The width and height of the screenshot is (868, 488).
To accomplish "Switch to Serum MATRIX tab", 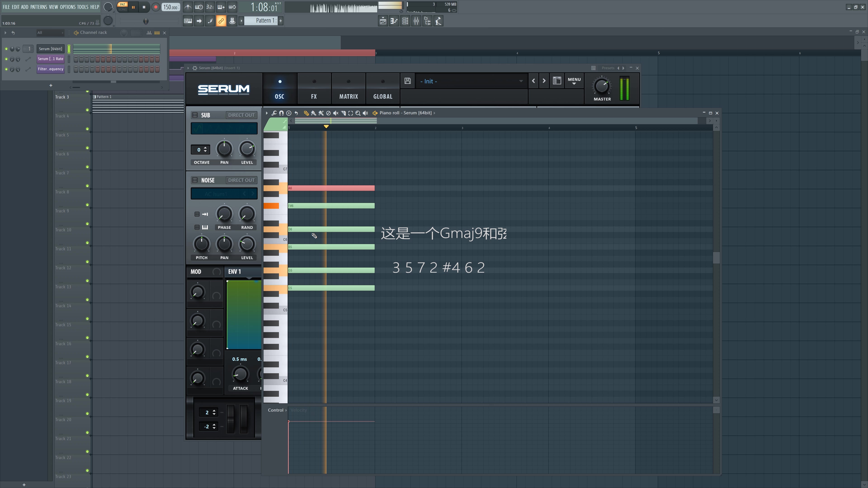I will click(x=348, y=89).
